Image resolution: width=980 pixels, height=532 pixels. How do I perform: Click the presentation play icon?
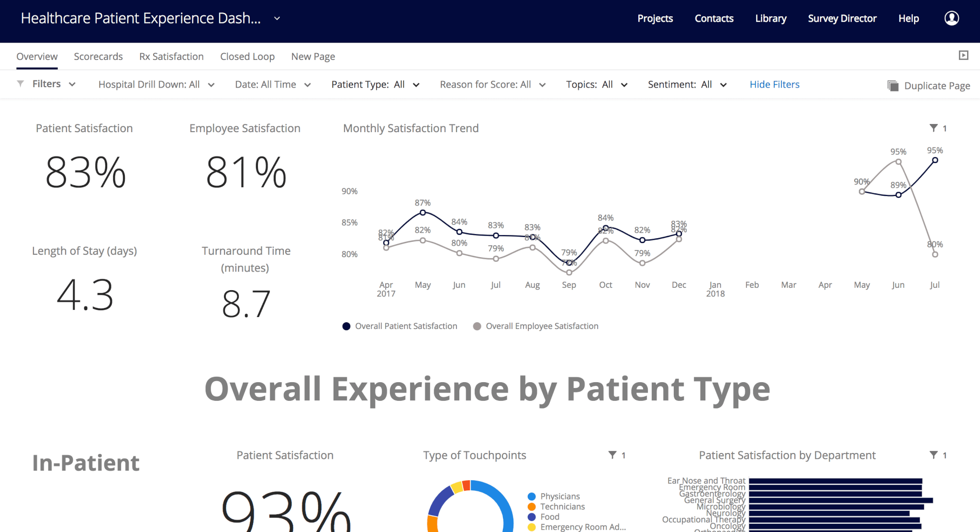tap(963, 56)
